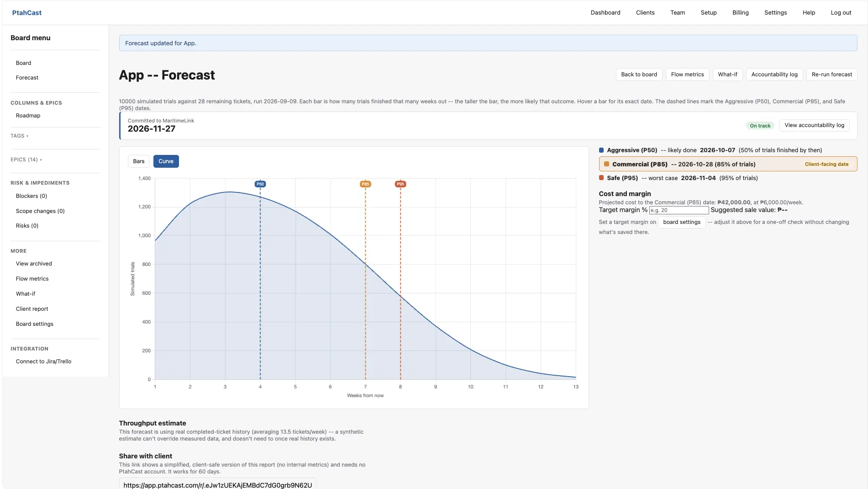
Task: Open View archived link
Action: tap(34, 264)
